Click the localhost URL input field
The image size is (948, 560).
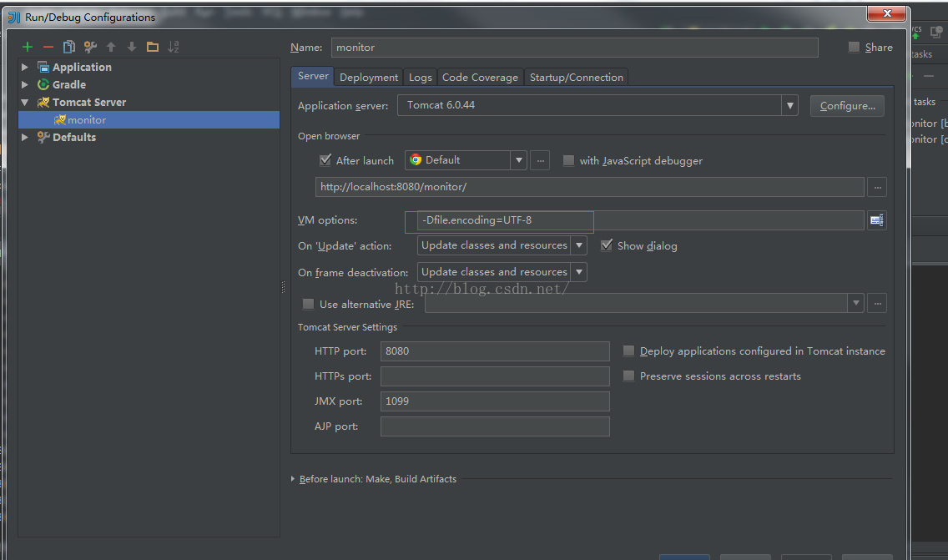click(x=589, y=187)
